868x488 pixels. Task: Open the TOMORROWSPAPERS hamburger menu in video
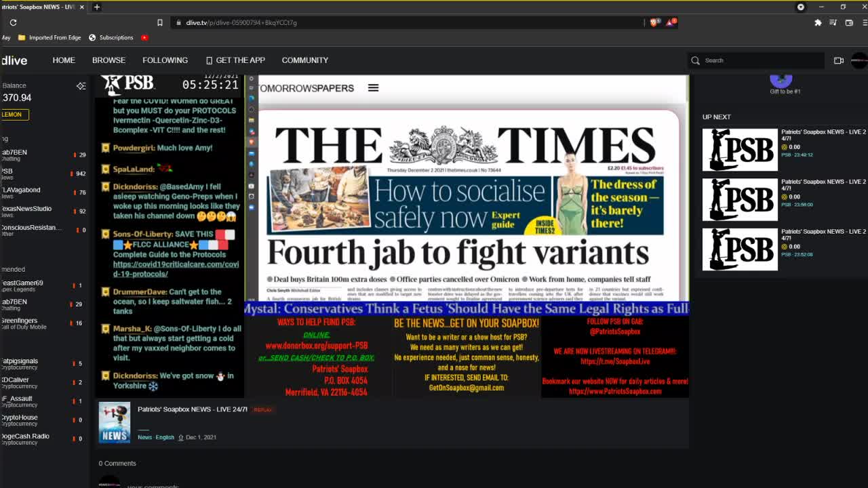pos(373,87)
